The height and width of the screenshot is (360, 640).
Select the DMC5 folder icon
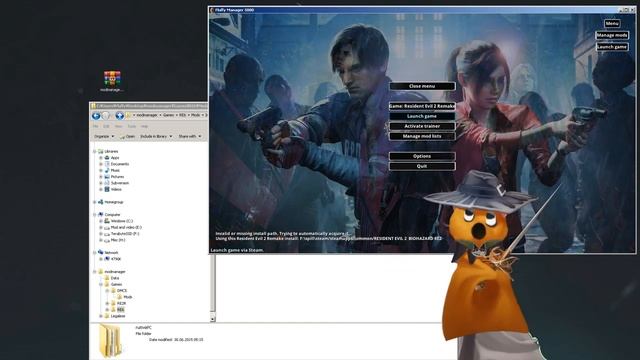click(113, 291)
